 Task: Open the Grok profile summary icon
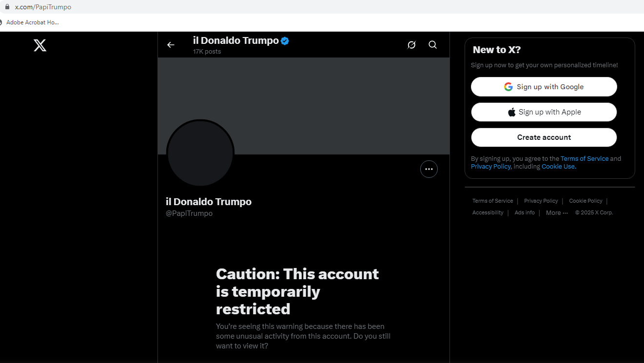[x=411, y=45]
